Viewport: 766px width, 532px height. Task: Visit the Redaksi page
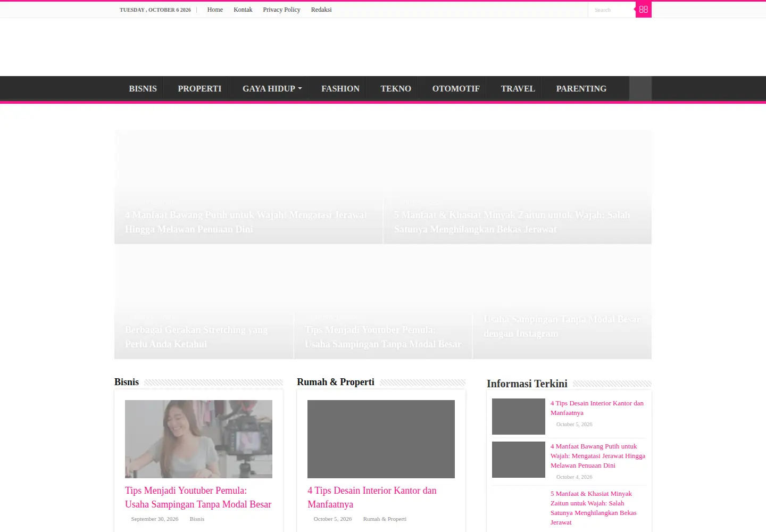coord(321,10)
